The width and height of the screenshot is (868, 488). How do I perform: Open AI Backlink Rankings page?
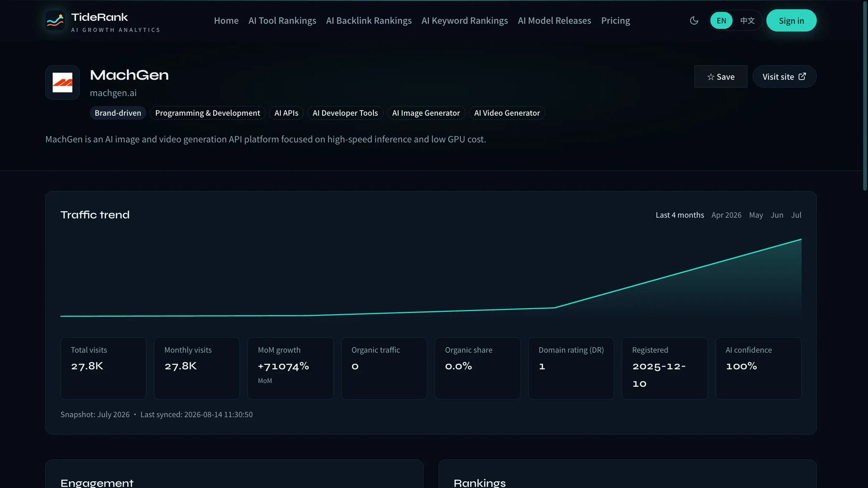click(x=369, y=21)
